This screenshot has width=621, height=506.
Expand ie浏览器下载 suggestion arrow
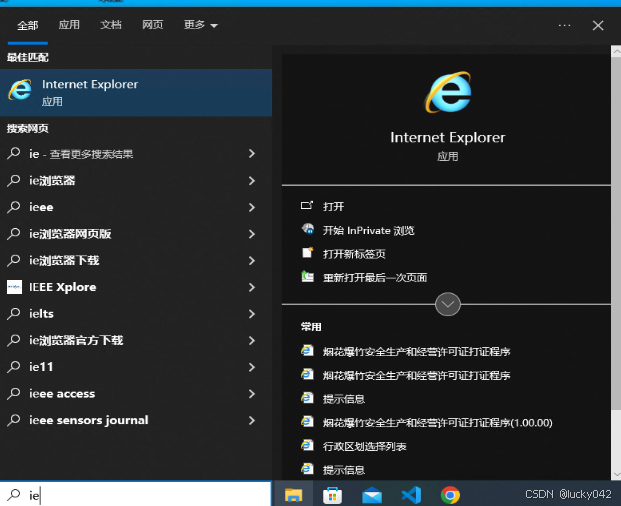252,260
